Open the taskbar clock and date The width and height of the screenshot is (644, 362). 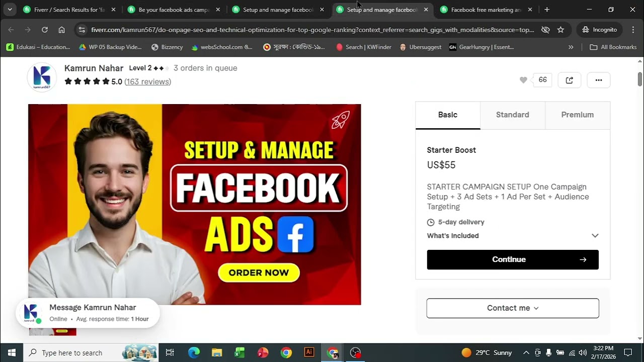(x=603, y=352)
